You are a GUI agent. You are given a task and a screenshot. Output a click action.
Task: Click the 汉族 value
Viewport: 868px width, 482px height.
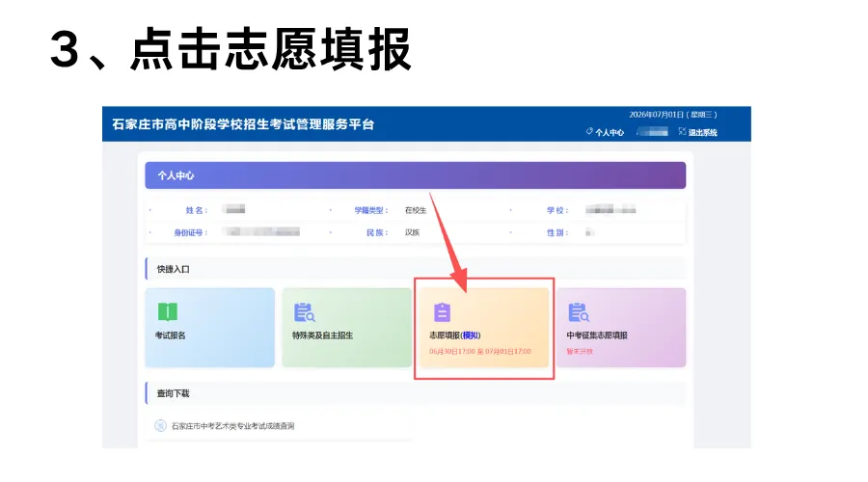point(413,232)
